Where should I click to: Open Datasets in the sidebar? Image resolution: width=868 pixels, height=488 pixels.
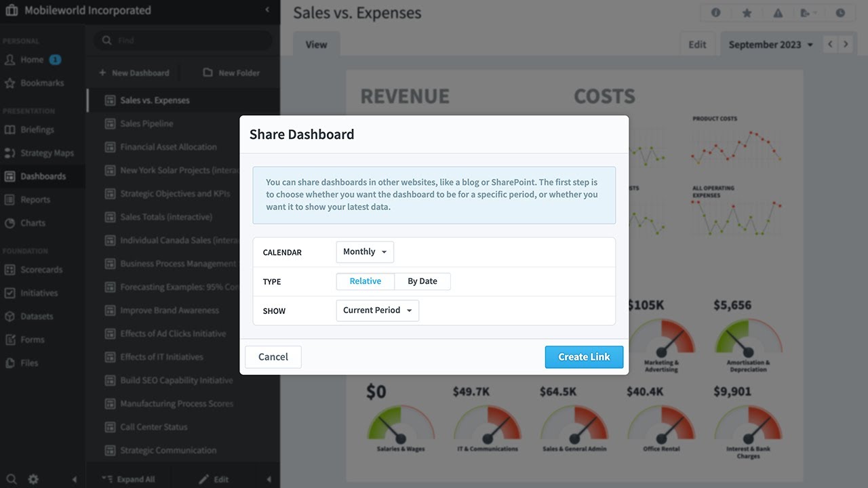point(28,317)
